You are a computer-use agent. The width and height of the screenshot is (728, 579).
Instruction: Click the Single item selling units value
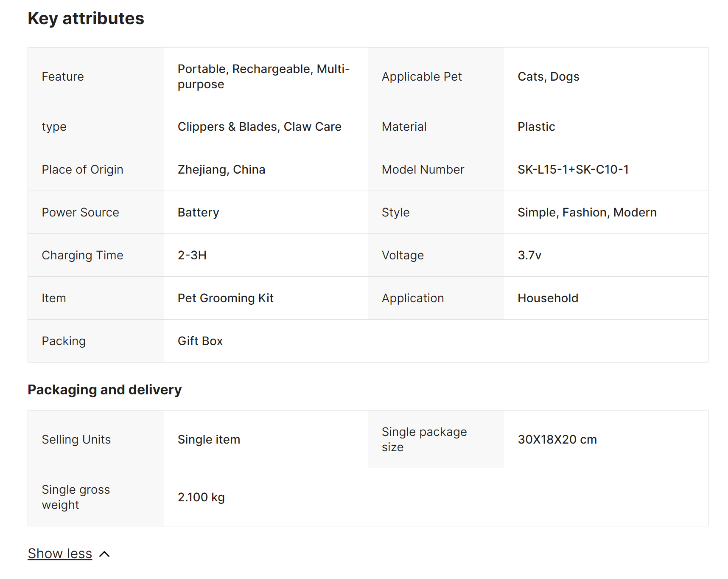[x=209, y=439]
